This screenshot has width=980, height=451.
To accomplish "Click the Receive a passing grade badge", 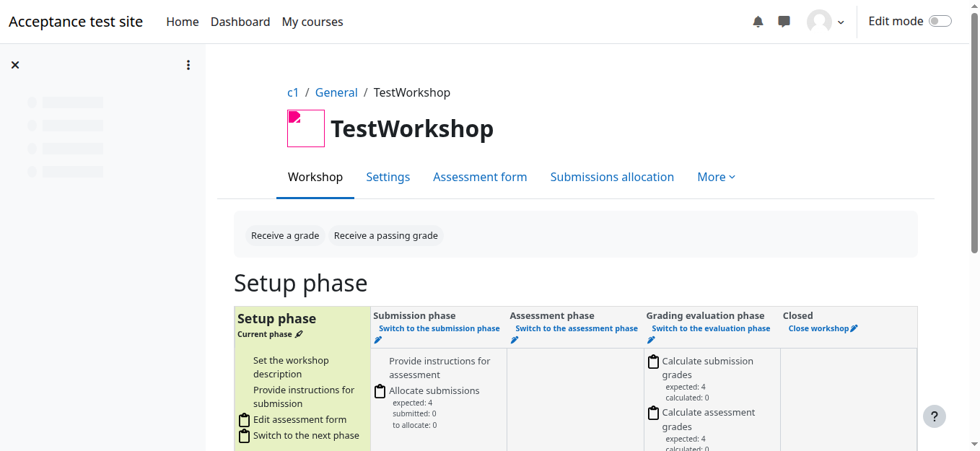I will pyautogui.click(x=385, y=235).
